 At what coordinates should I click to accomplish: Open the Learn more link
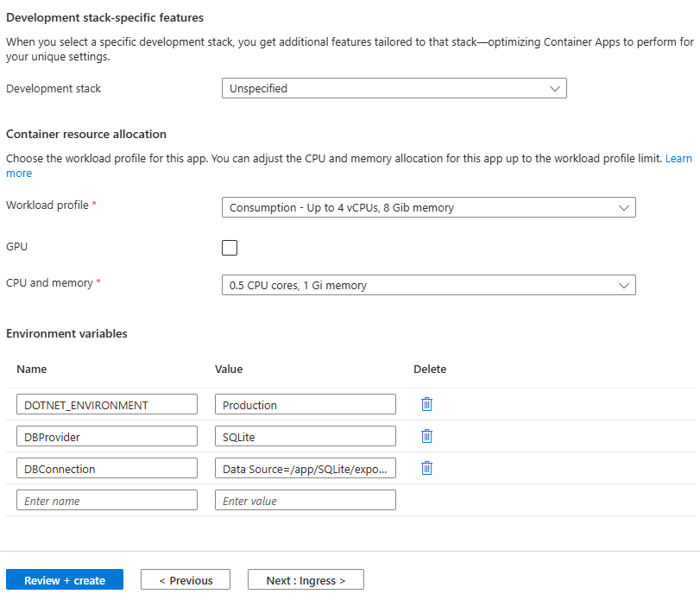pyautogui.click(x=678, y=159)
